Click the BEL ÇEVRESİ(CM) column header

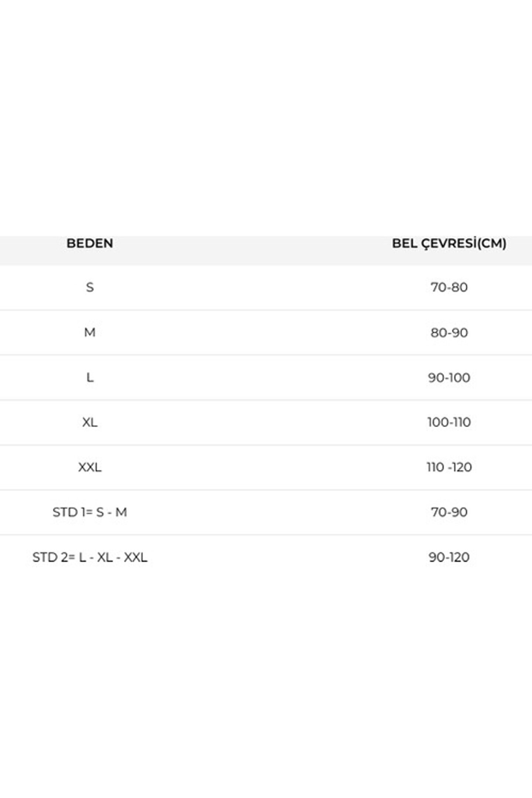point(449,243)
